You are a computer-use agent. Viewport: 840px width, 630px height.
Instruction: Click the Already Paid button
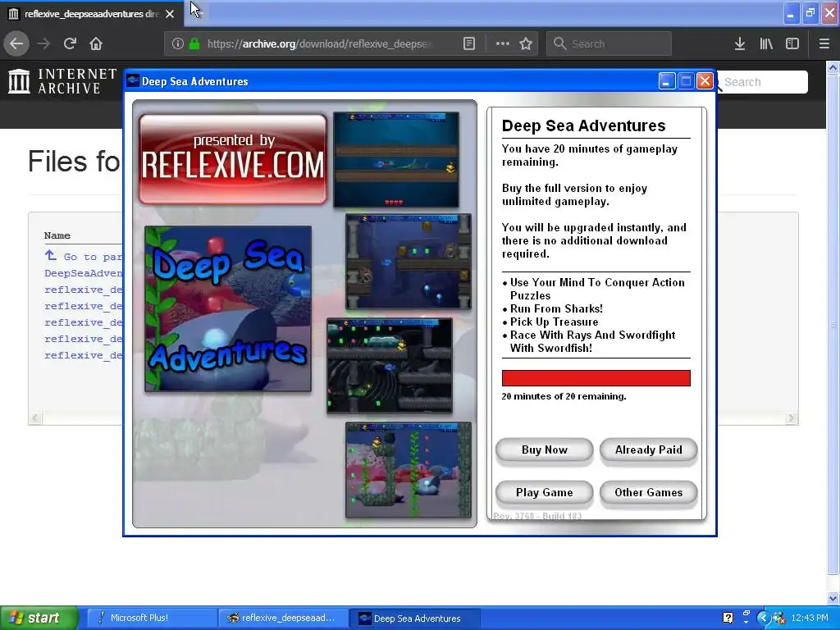pos(648,450)
